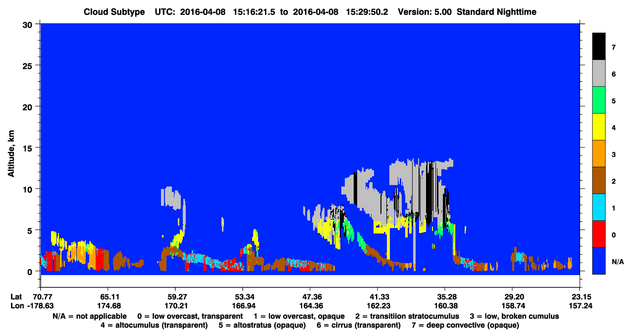The height and width of the screenshot is (330, 644).
Task: Click longitude value 162.23
Action: pyautogui.click(x=377, y=306)
